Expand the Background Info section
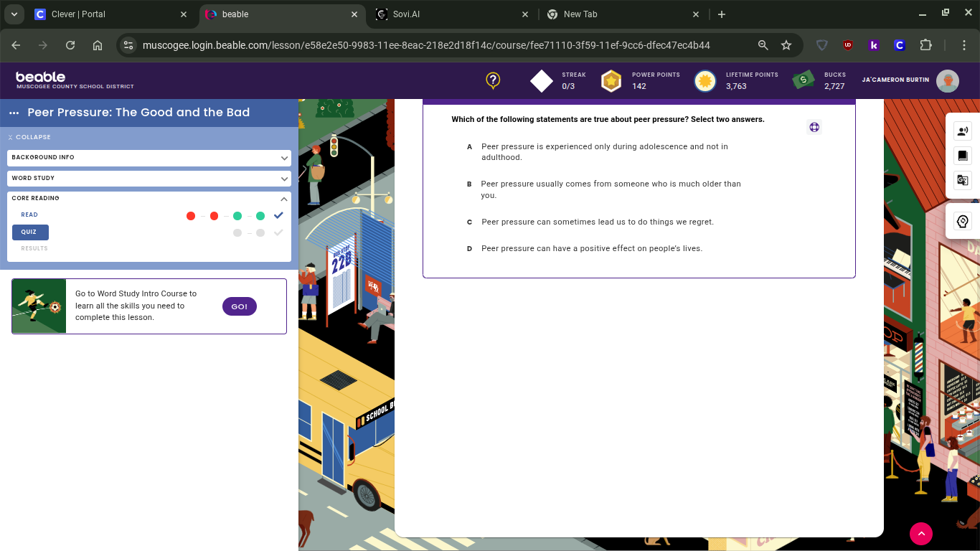Viewport: 980px width, 551px height. point(149,157)
